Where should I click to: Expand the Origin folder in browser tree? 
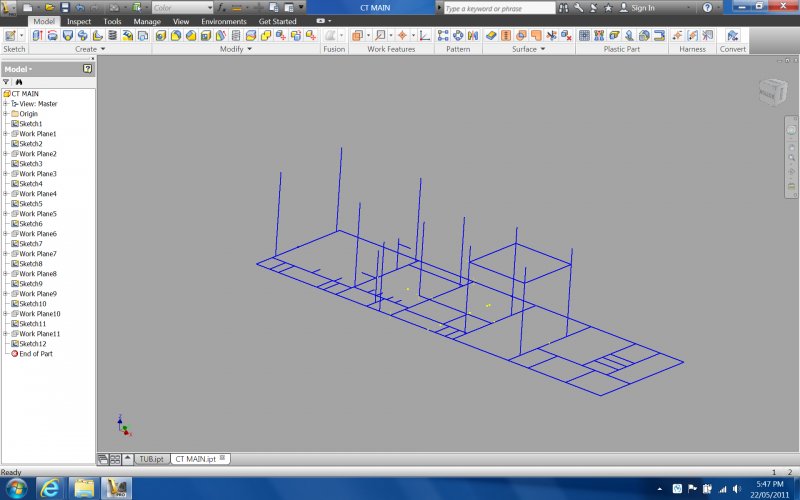[x=5, y=114]
